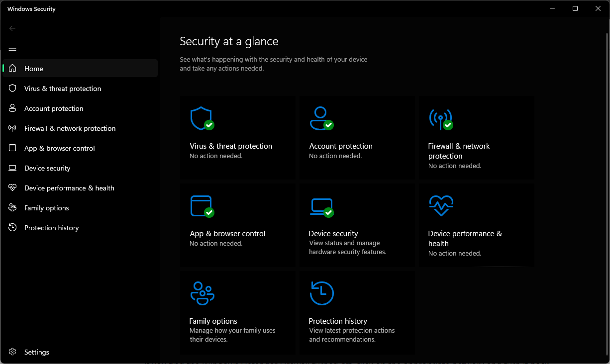The image size is (610, 364).
Task: Click 'No action needed.' under Virus & threat protection tile
Action: pos(216,156)
